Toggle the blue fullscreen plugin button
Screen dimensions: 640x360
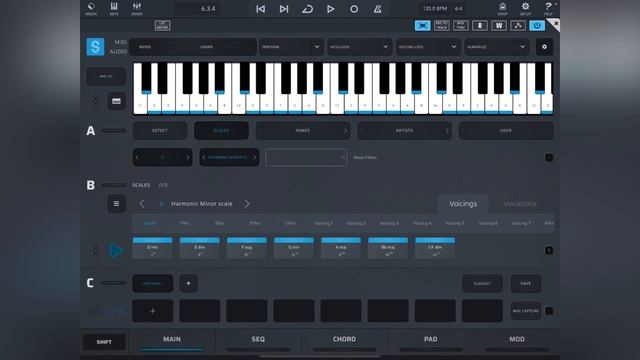pyautogui.click(x=422, y=26)
